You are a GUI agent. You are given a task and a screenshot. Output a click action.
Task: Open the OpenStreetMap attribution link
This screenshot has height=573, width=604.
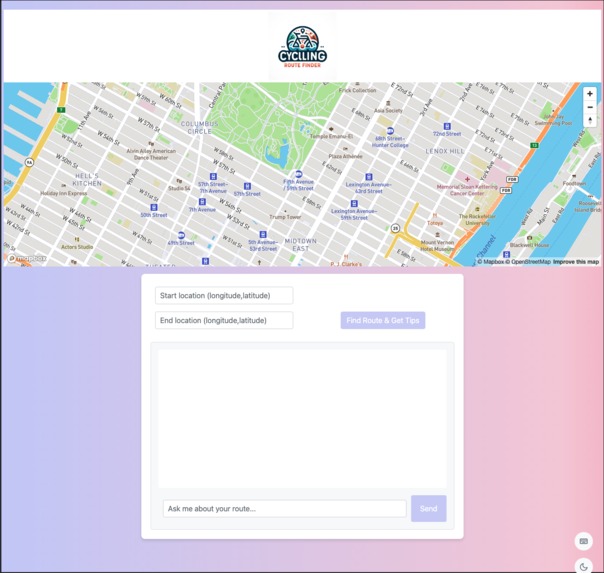(528, 262)
